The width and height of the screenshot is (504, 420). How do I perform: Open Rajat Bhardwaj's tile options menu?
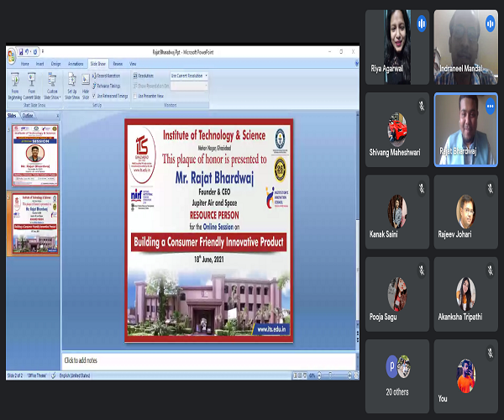491,107
